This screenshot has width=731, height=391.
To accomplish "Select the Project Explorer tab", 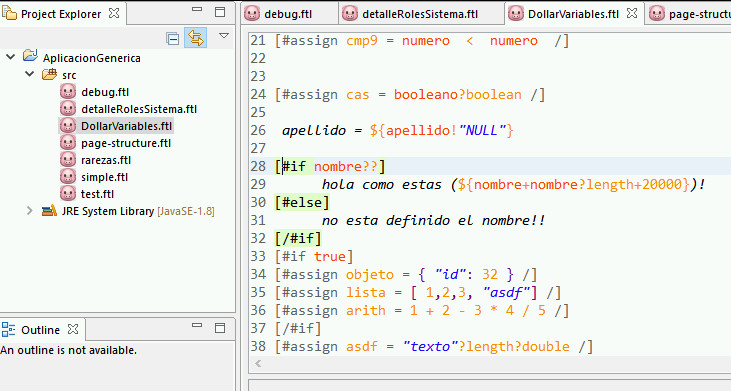I will pyautogui.click(x=61, y=14).
